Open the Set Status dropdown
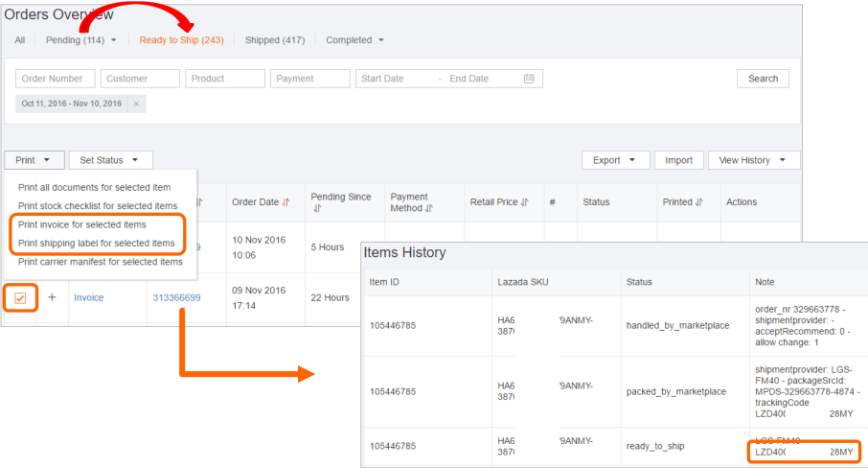Image resolution: width=868 pixels, height=468 pixels. [x=109, y=160]
